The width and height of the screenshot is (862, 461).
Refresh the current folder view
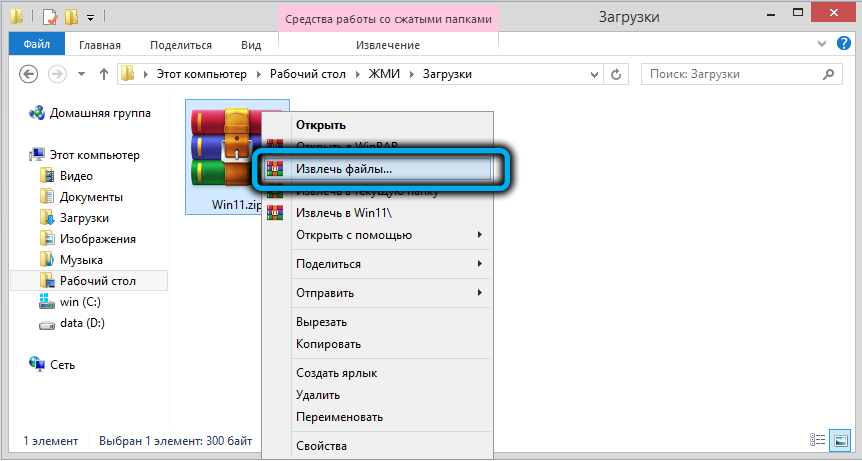(x=616, y=74)
